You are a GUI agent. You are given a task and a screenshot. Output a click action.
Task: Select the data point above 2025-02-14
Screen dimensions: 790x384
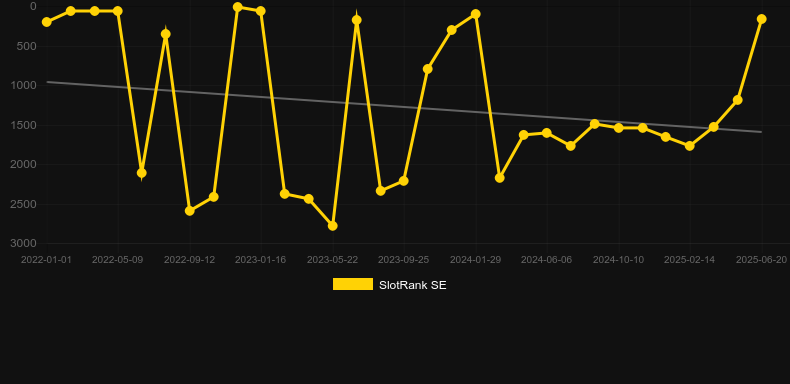point(690,146)
